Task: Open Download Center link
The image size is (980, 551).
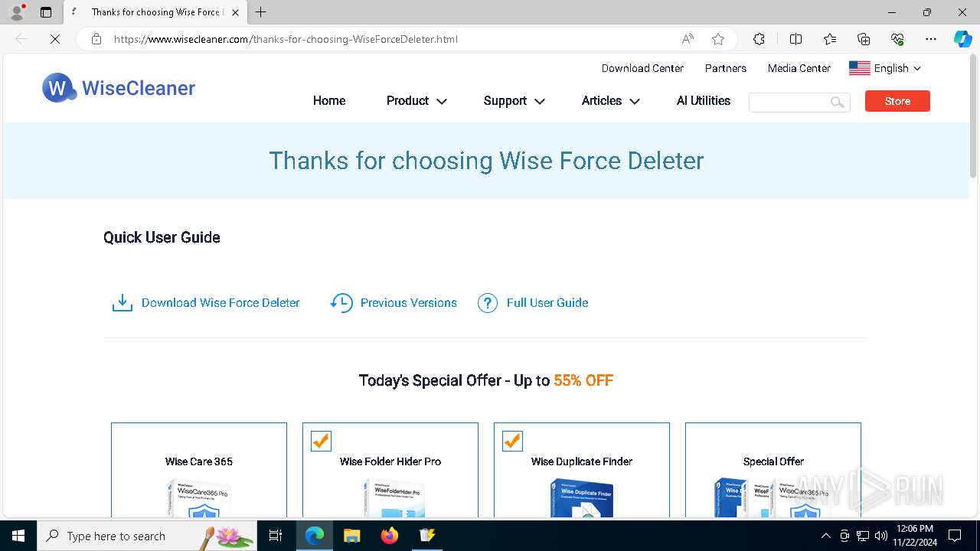Action: [x=642, y=68]
